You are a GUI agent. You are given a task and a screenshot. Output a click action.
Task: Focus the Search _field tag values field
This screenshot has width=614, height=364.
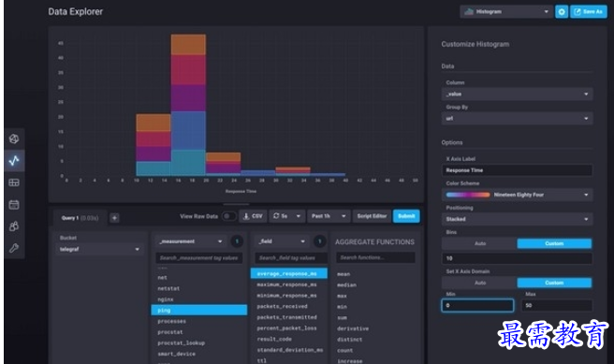click(291, 258)
